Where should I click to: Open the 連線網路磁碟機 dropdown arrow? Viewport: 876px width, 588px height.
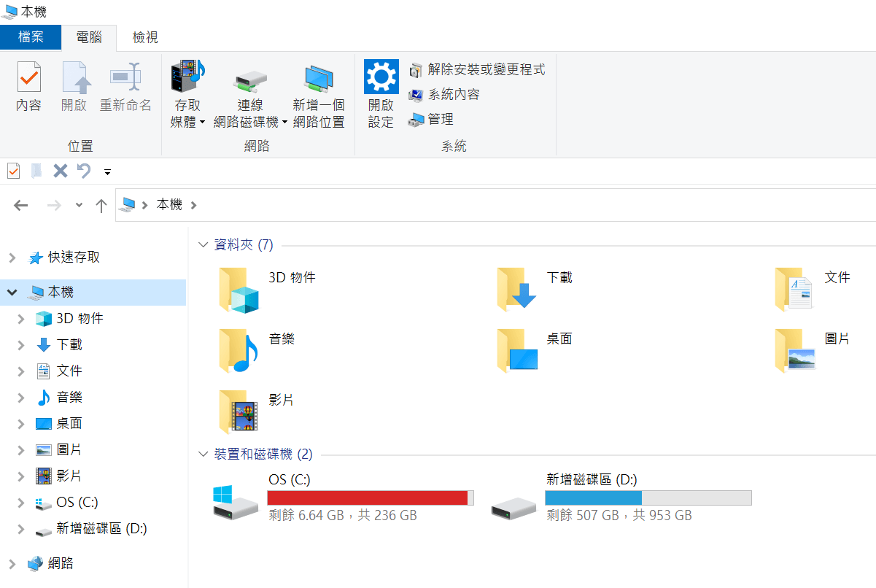click(x=284, y=123)
